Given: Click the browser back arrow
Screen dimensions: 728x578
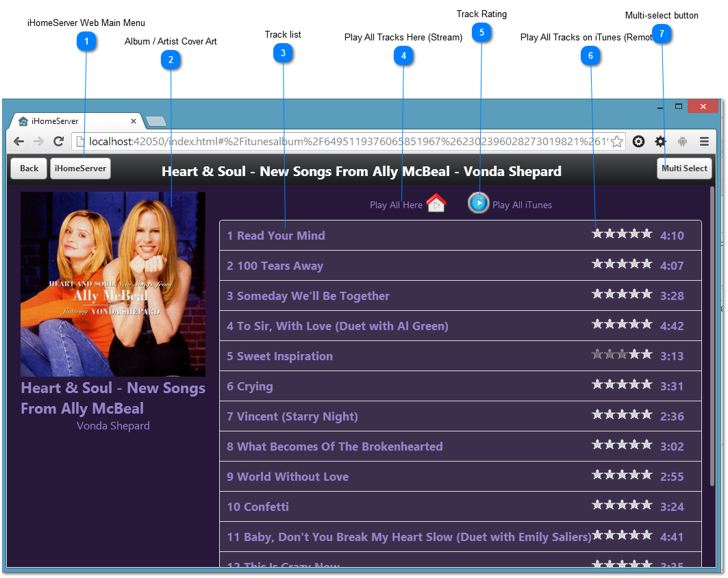Looking at the screenshot, I should point(18,142).
